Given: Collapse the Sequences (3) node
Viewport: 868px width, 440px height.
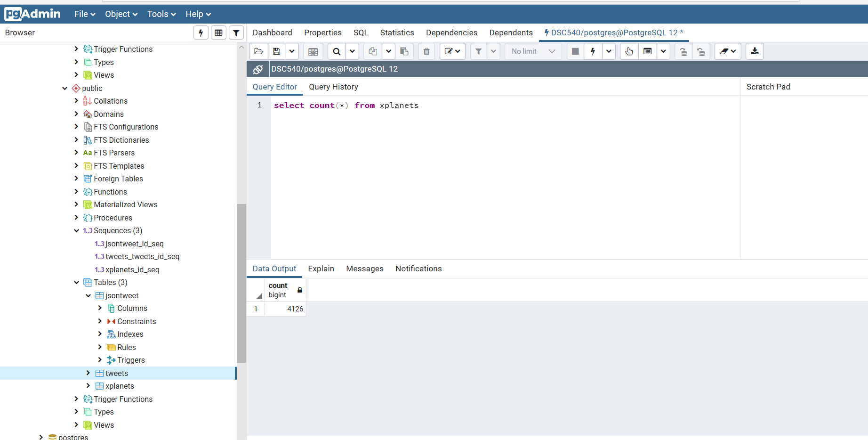Looking at the screenshot, I should tap(76, 230).
